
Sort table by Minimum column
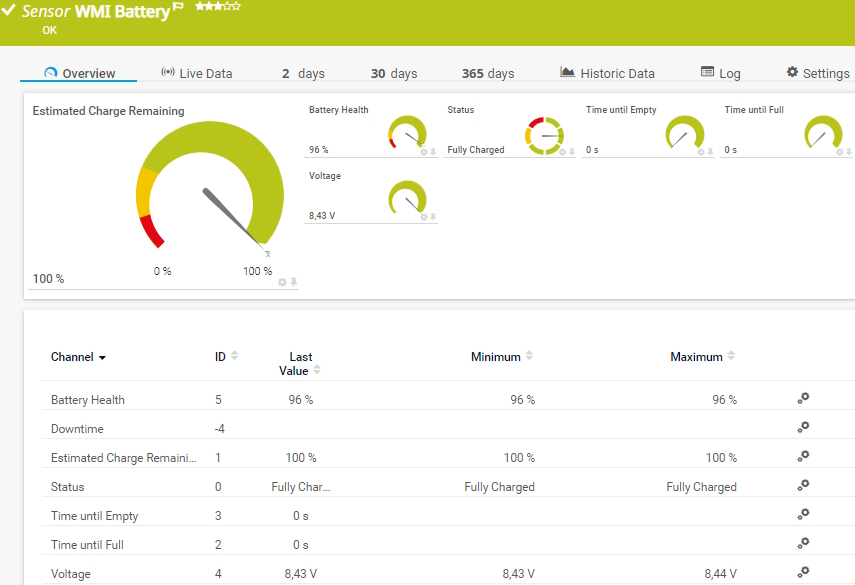pos(529,356)
